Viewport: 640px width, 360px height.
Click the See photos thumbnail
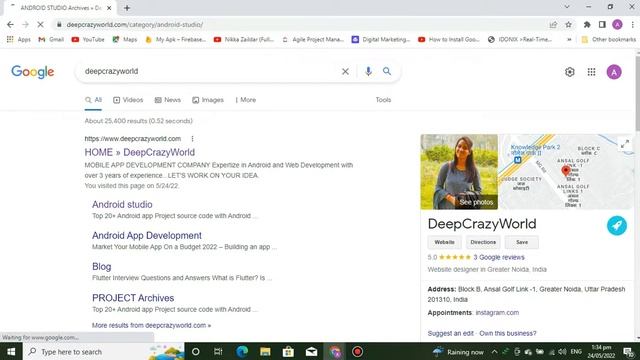[x=459, y=172]
